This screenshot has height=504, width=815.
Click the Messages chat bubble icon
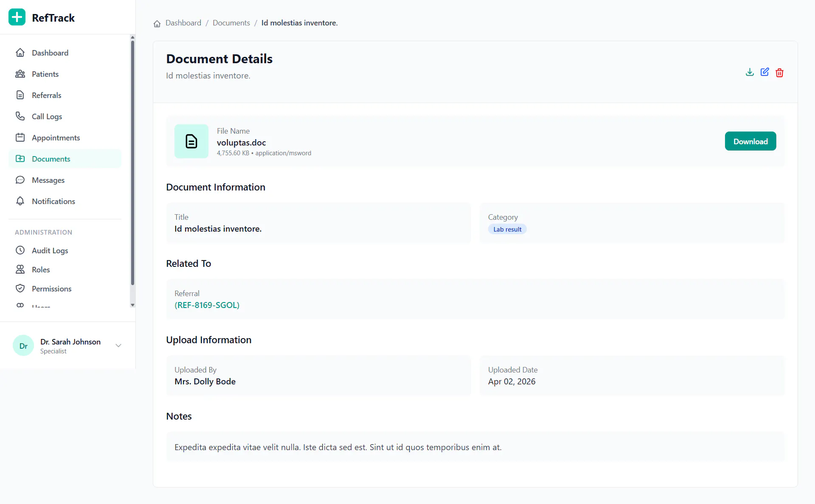click(20, 180)
